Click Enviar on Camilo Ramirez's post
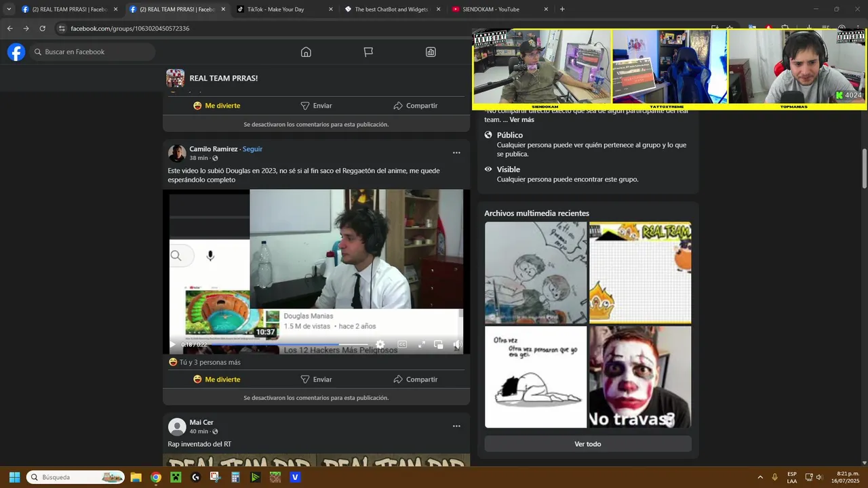Screen dimensions: 868x488 tap(316, 380)
